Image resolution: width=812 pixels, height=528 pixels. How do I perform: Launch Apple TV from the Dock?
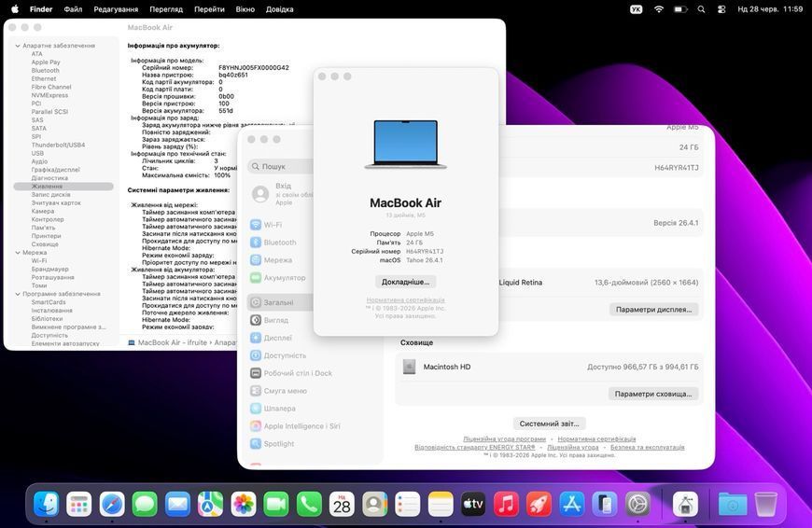pyautogui.click(x=473, y=504)
